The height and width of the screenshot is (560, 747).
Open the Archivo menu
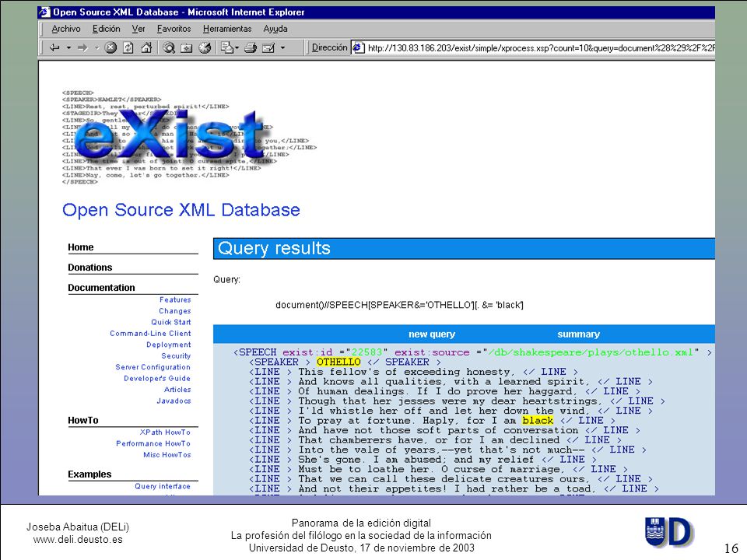[x=65, y=29]
